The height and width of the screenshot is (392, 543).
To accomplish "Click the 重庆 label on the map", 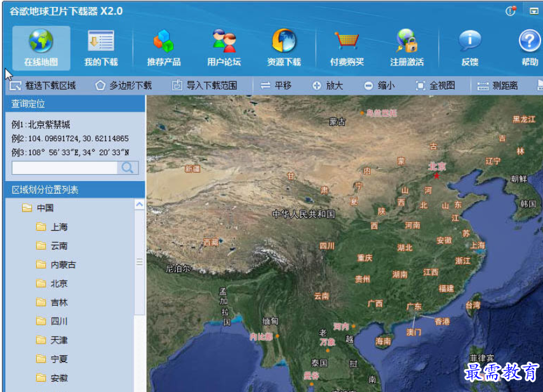I will [x=365, y=258].
